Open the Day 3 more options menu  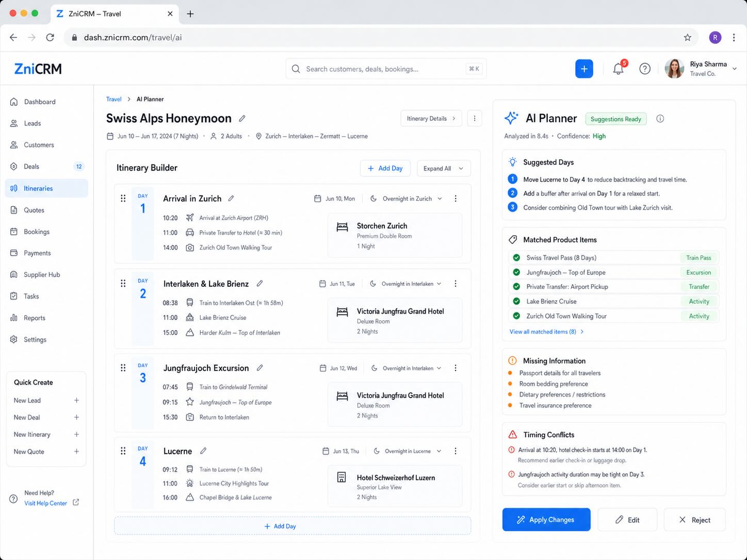(x=456, y=368)
